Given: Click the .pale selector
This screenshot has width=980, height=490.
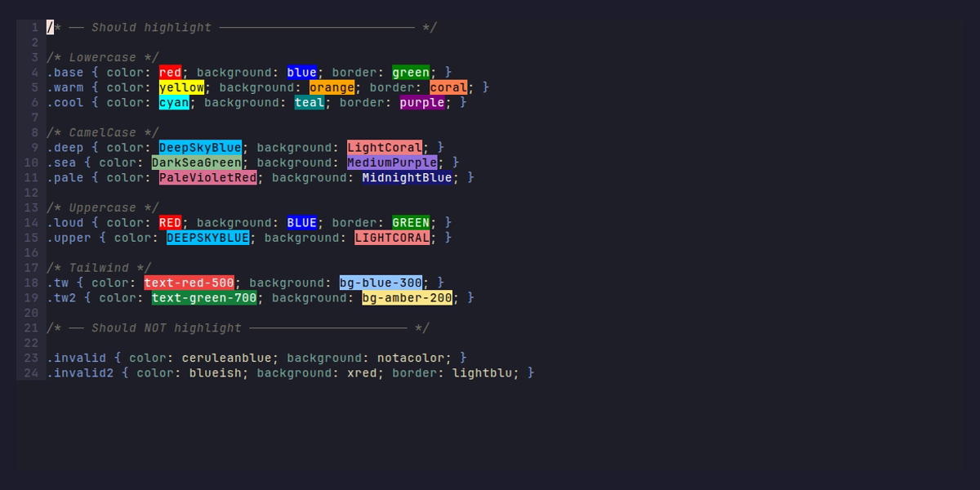Looking at the screenshot, I should point(65,178).
